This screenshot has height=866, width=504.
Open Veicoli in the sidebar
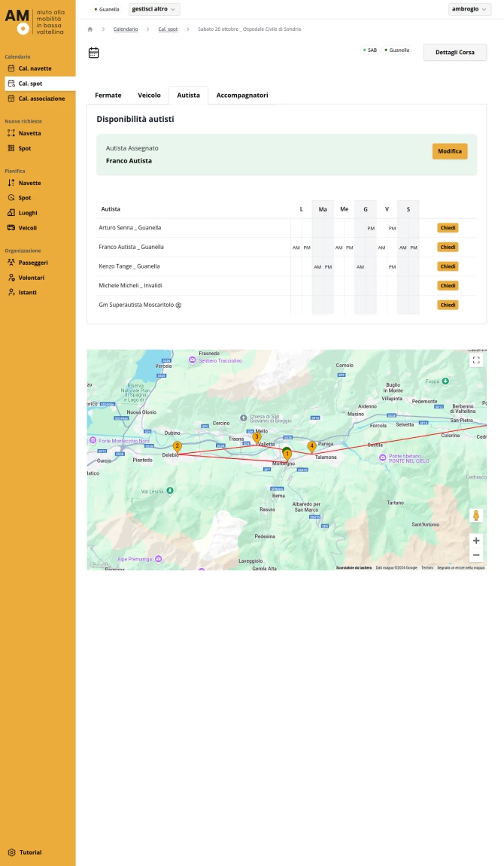click(27, 228)
